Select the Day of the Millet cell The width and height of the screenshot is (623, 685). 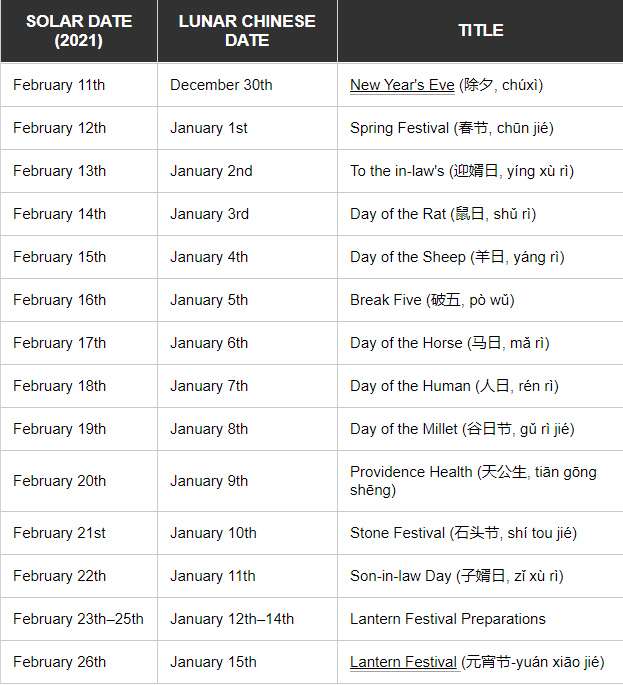pyautogui.click(x=481, y=429)
